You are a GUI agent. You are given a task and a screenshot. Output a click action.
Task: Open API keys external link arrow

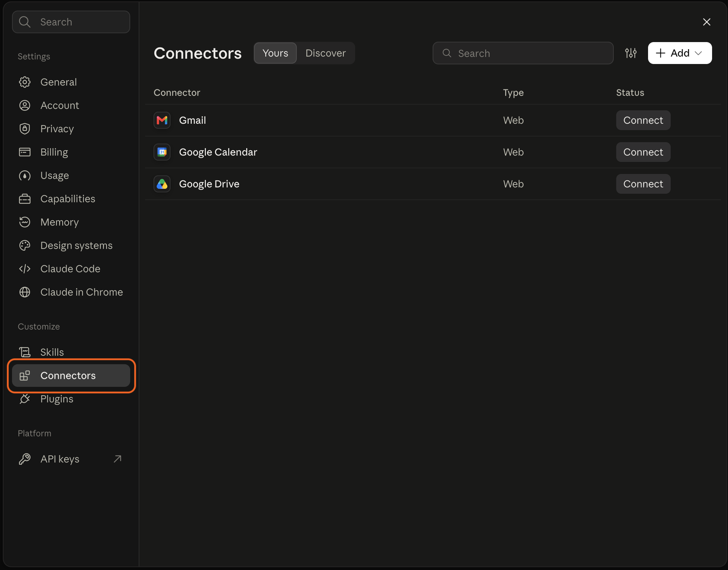click(x=117, y=459)
